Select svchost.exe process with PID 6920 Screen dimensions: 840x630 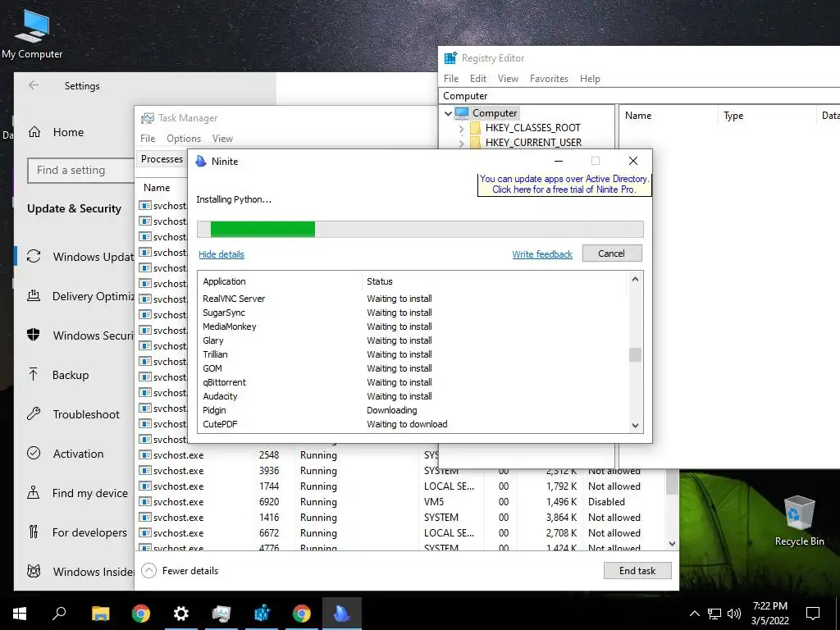point(401,502)
